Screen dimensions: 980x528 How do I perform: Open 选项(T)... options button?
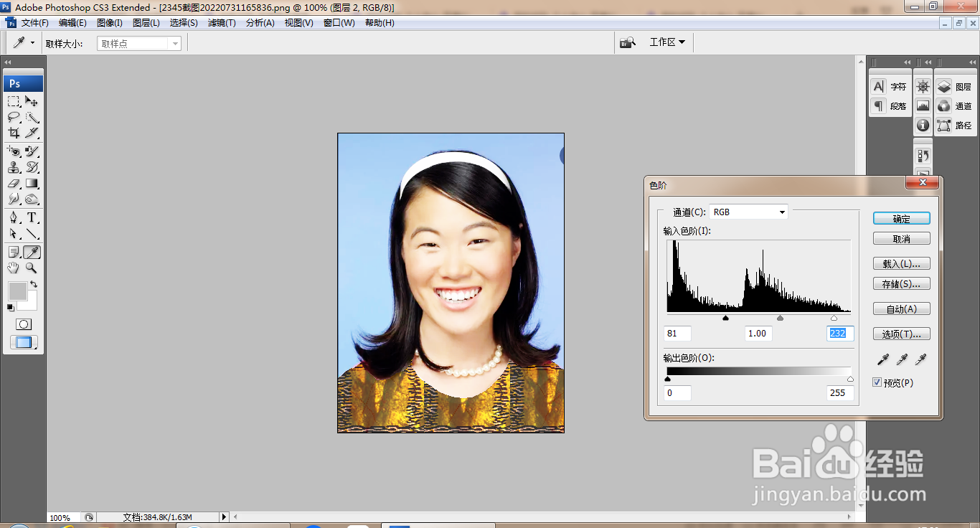tap(902, 334)
